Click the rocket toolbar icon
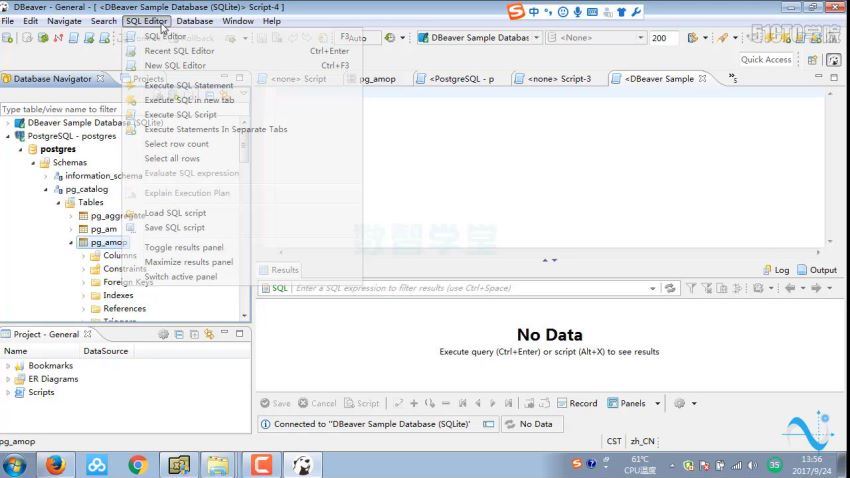850x478 pixels. click(722, 38)
